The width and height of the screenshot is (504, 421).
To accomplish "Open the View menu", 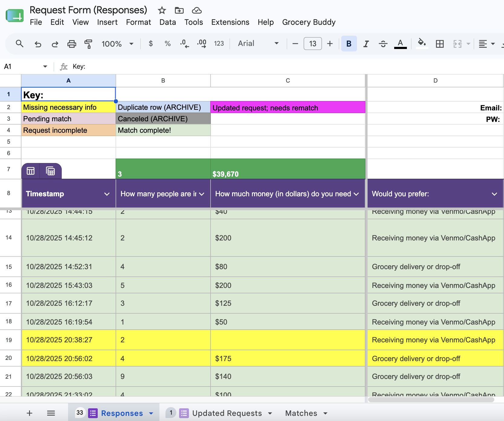I will pos(80,22).
